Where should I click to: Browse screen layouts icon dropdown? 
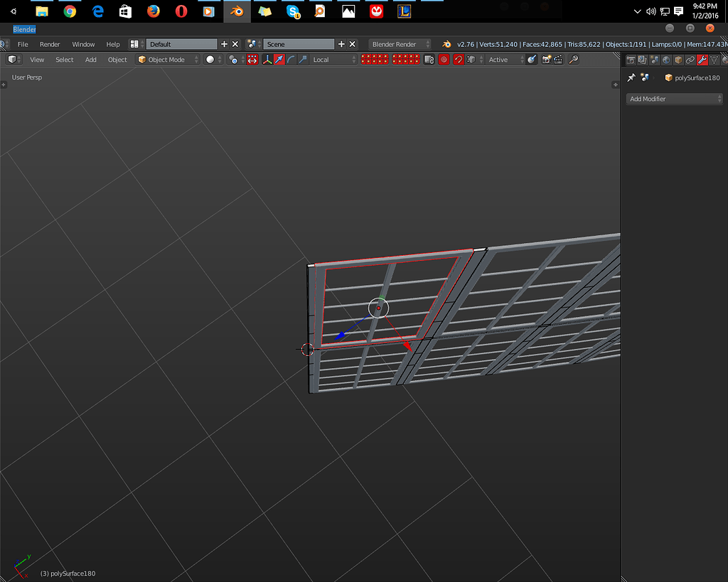point(136,44)
